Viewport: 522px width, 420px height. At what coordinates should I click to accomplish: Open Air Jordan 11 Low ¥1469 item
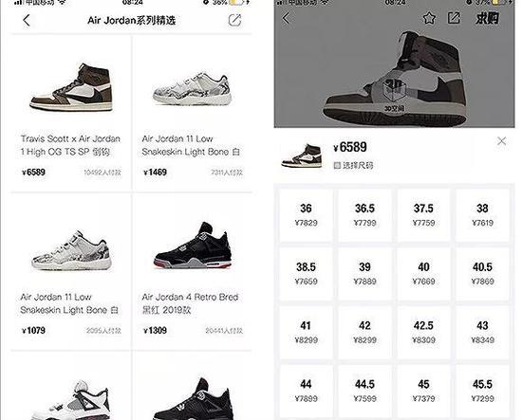point(193,113)
